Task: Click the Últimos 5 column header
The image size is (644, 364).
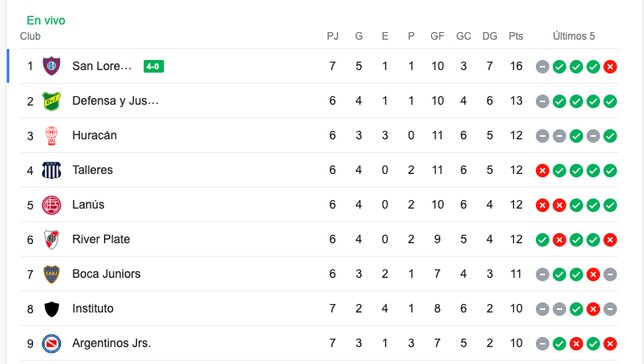Action: click(574, 36)
